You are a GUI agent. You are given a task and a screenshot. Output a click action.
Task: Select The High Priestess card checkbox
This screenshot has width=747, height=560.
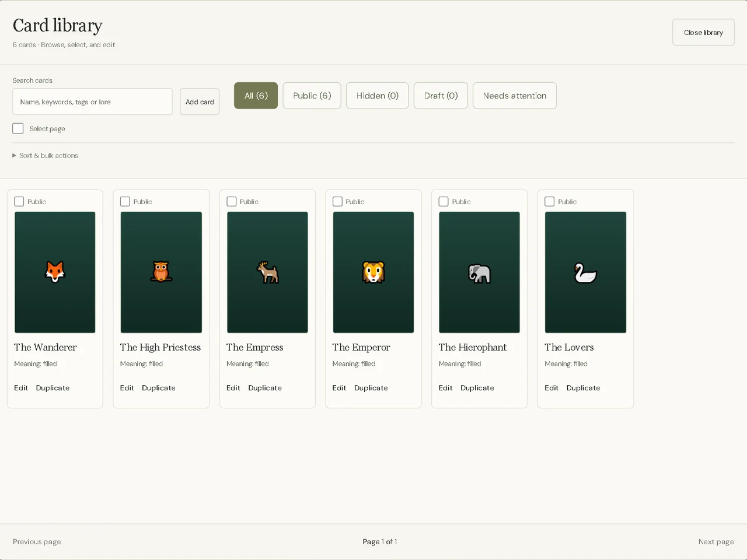pos(125,201)
